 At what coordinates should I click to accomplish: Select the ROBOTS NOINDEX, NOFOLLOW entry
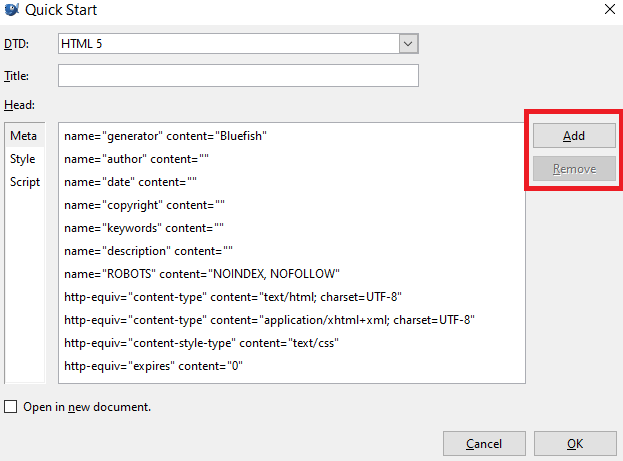(x=202, y=274)
